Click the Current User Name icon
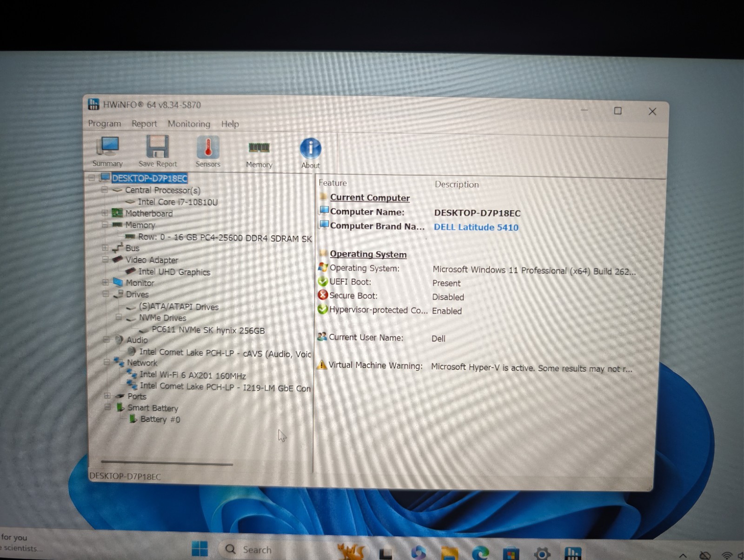744x560 pixels. pos(322,336)
